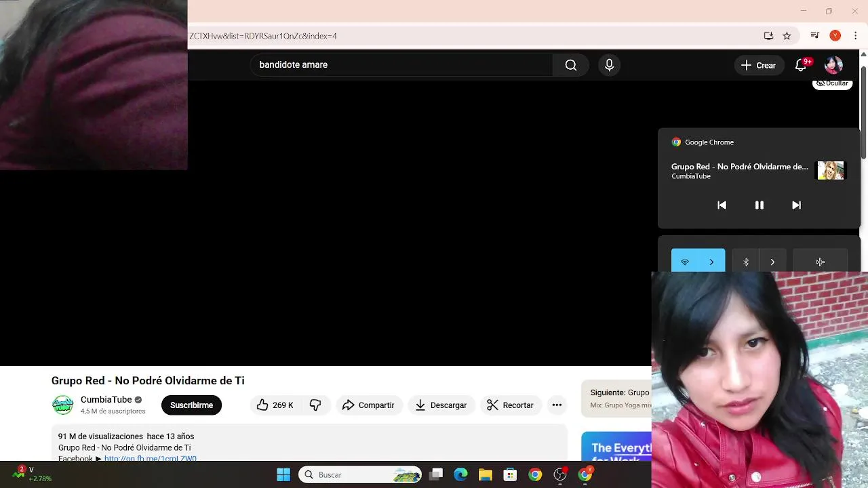The height and width of the screenshot is (488, 868).
Task: Open the first Chrome icon on the taskbar
Action: click(535, 474)
